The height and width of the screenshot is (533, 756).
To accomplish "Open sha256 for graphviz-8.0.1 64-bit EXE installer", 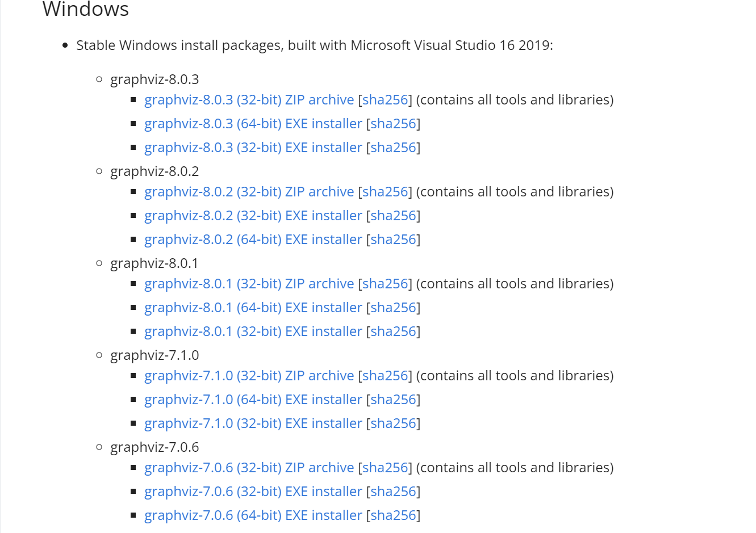I will coord(393,308).
